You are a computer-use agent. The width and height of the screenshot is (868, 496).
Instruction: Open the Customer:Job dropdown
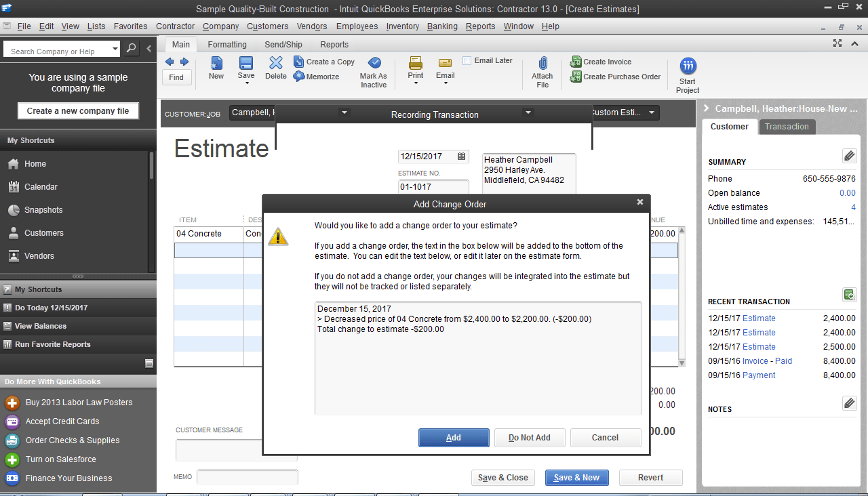[x=344, y=112]
